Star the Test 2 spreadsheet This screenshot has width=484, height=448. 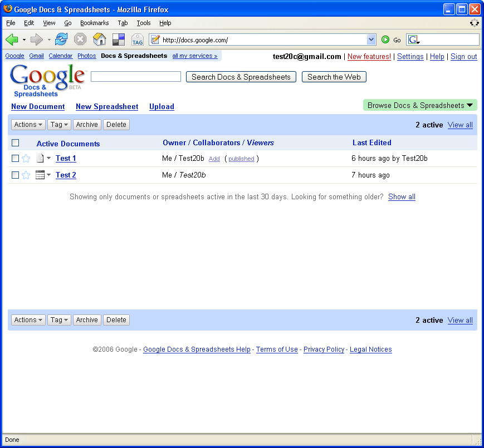click(26, 175)
